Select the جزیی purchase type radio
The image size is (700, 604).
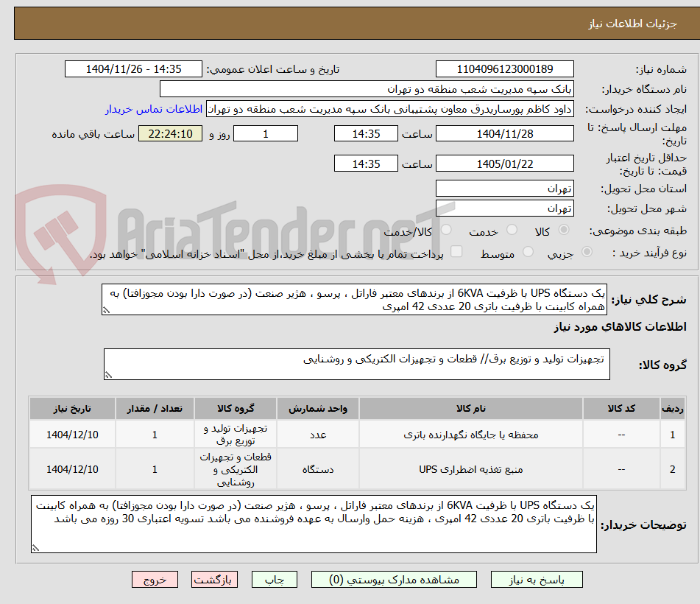(587, 252)
